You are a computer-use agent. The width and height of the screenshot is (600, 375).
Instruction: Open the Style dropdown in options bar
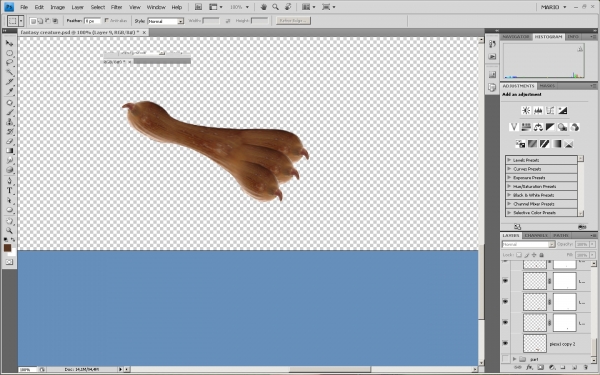(166, 21)
